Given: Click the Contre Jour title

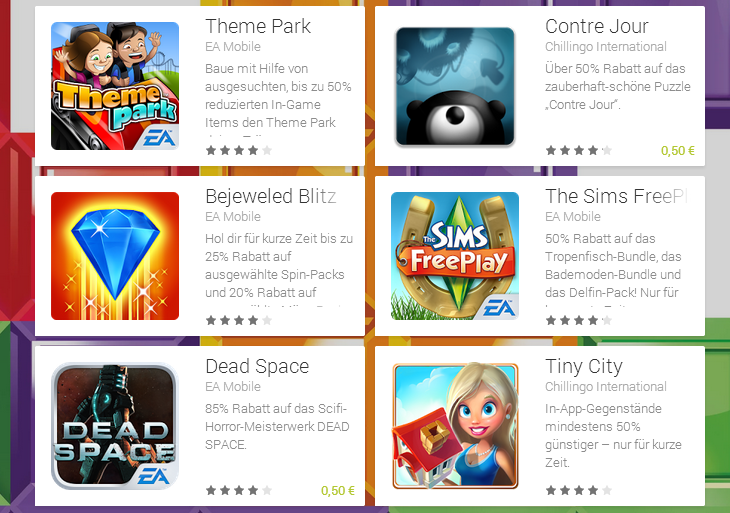Looking at the screenshot, I should pos(596,26).
